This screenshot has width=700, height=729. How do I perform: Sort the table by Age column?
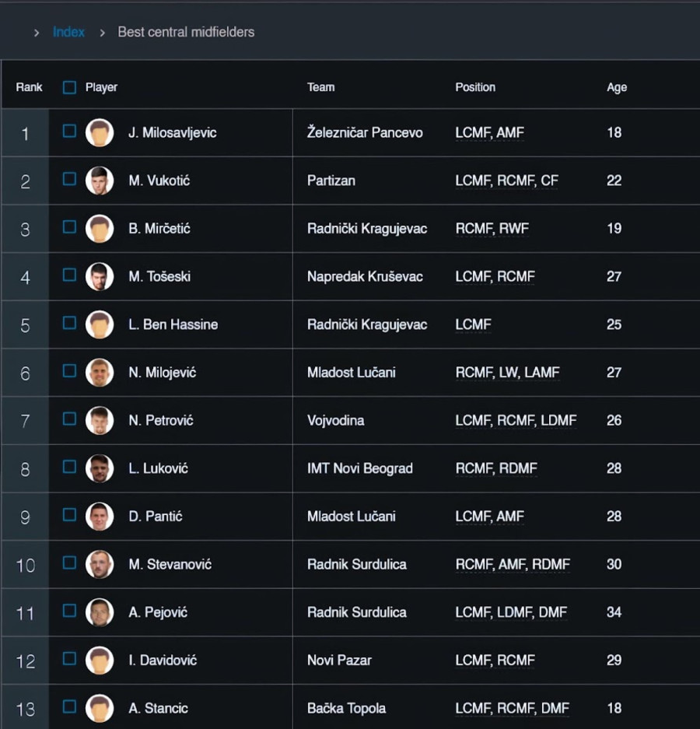click(x=616, y=87)
